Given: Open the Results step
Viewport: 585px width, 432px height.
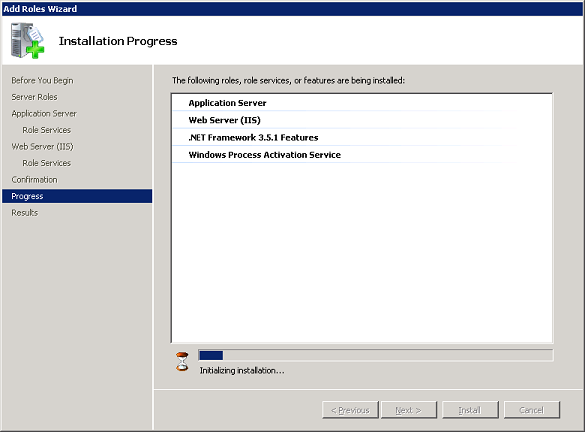Looking at the screenshot, I should pyautogui.click(x=25, y=213).
